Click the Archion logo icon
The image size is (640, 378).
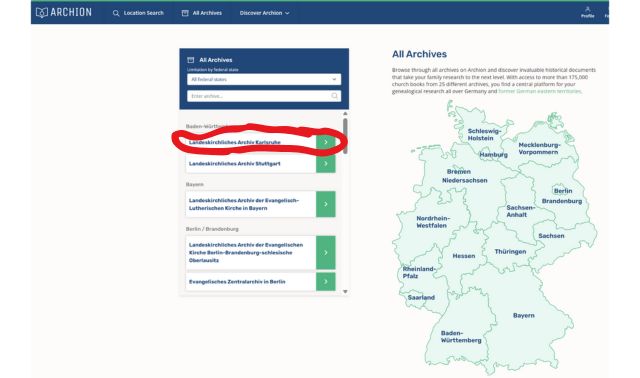coord(42,13)
